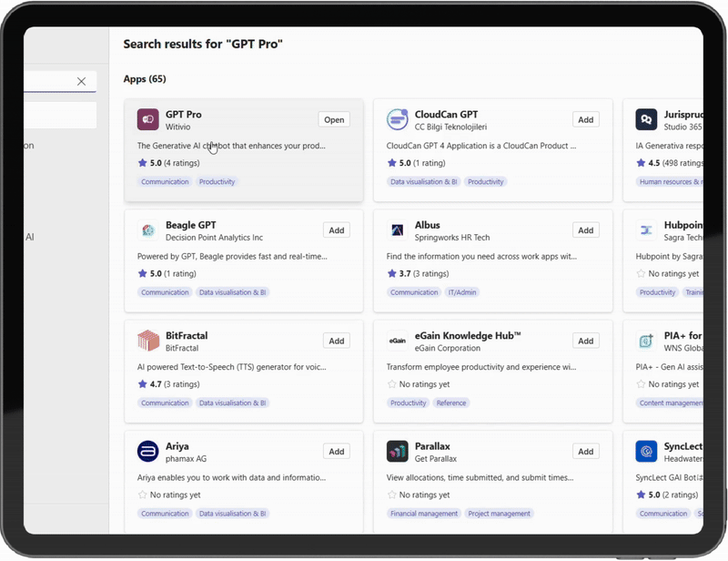The height and width of the screenshot is (561, 728).
Task: Click the eGain Knowledge Hub app title
Action: click(x=468, y=335)
